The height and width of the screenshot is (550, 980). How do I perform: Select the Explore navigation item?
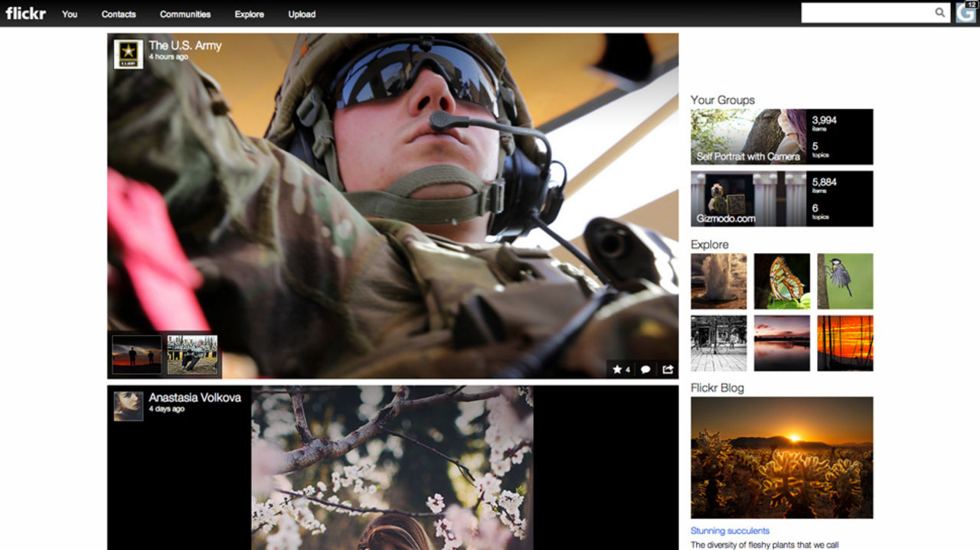click(249, 14)
